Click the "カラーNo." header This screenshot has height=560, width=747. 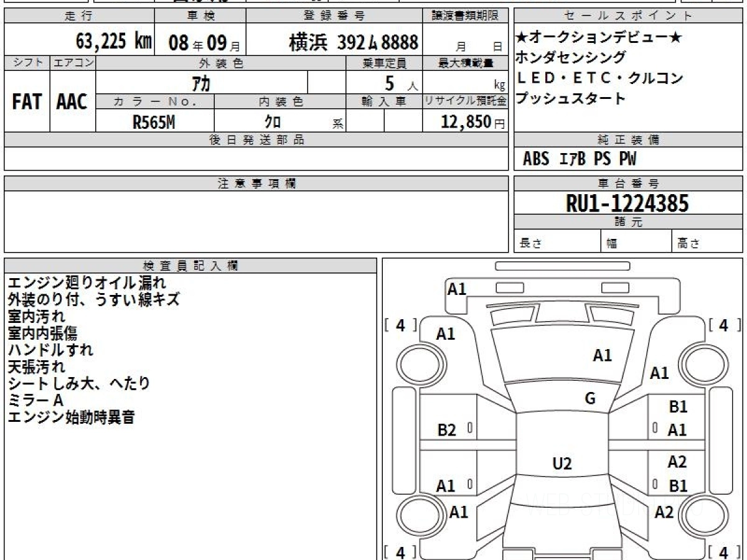[x=155, y=102]
